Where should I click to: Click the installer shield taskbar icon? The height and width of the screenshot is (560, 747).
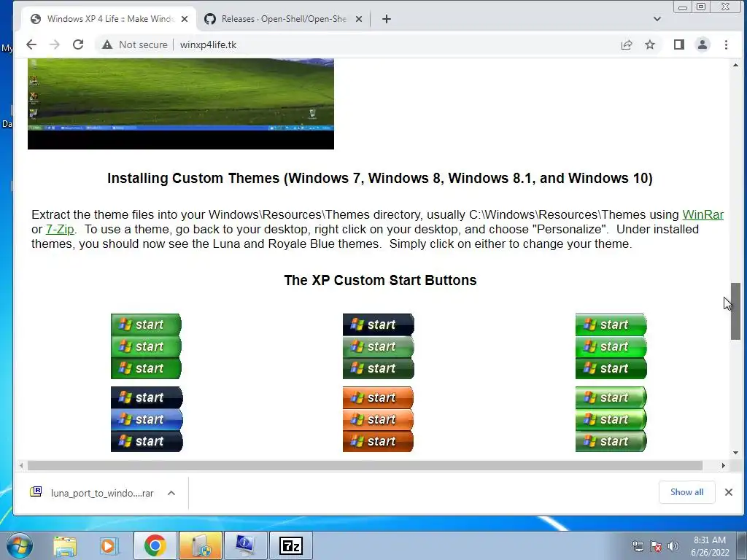[200, 545]
